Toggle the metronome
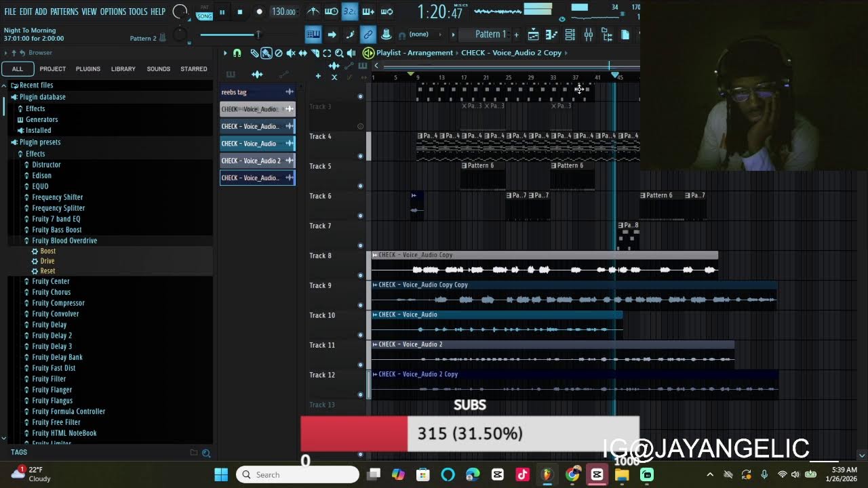The height and width of the screenshot is (488, 868). pyautogui.click(x=313, y=12)
